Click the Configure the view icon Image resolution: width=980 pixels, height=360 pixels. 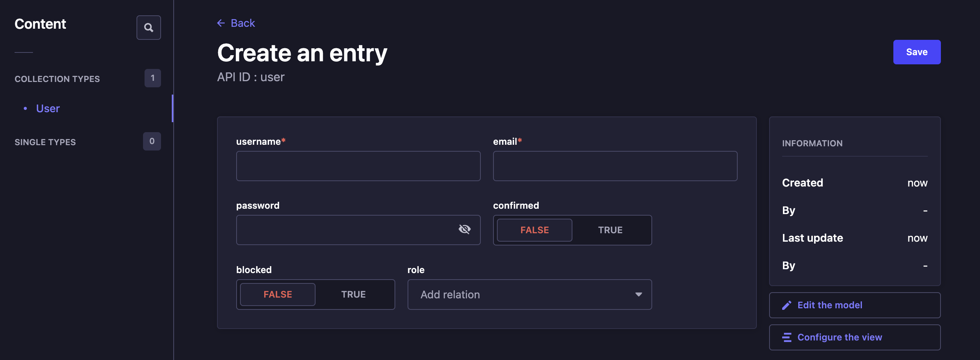point(786,337)
